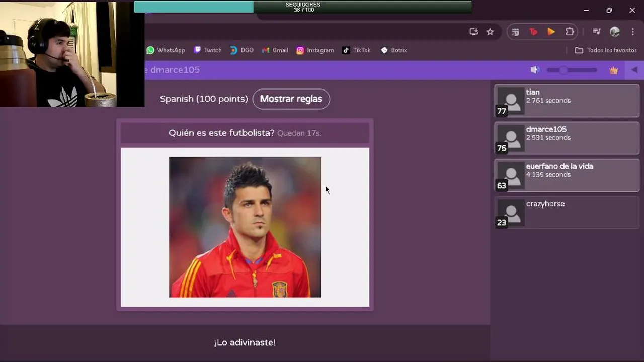644x362 pixels.
Task: Click crazyhorse's avatar with score 23
Action: tap(511, 212)
